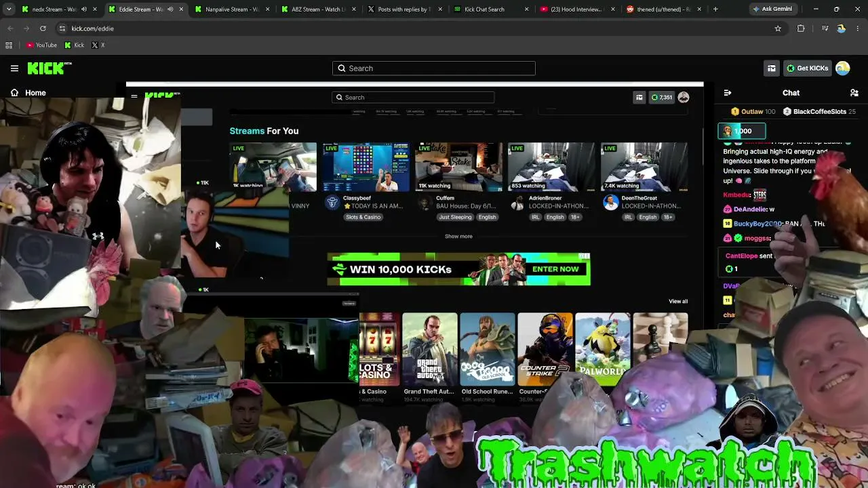Click the CantElope username in chat
Viewport: 868px width, 488px height.
pyautogui.click(x=741, y=256)
